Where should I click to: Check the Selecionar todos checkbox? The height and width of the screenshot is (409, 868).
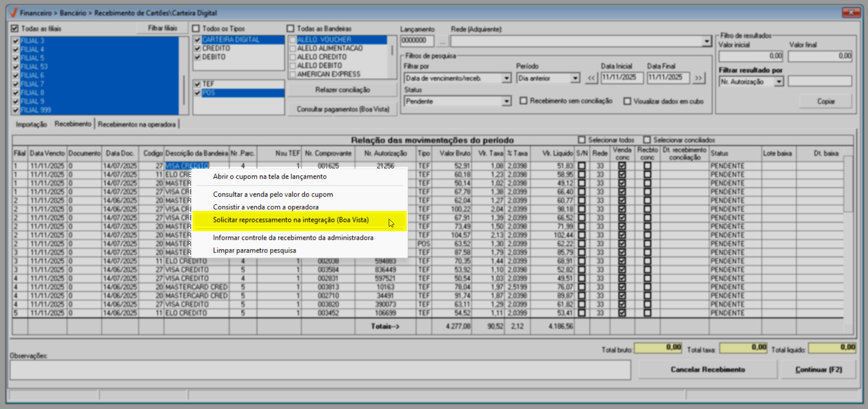coord(582,140)
